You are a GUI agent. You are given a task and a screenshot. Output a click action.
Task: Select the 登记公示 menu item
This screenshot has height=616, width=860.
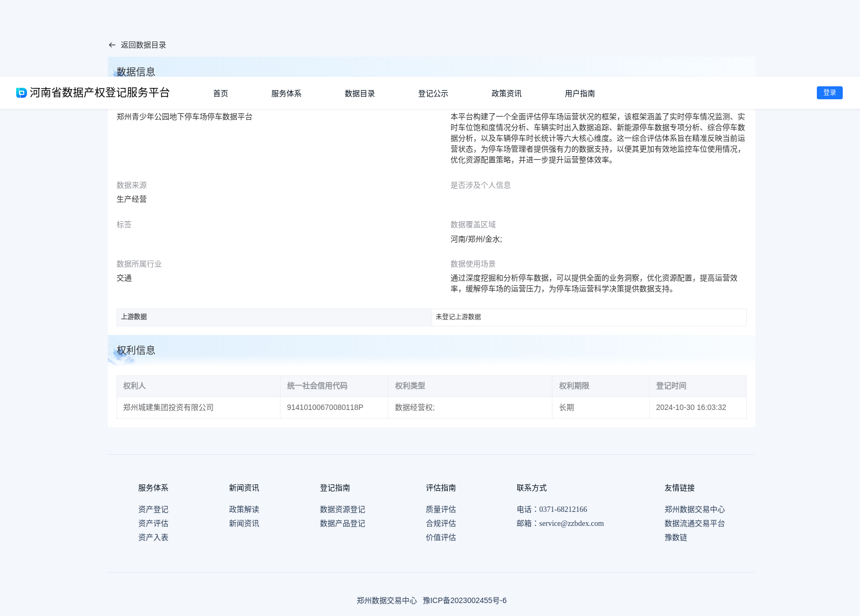click(x=433, y=93)
